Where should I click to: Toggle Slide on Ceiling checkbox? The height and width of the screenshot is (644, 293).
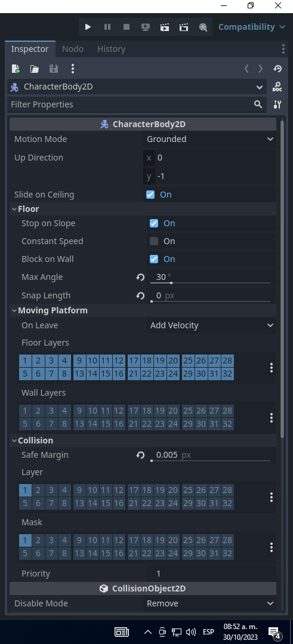coord(150,195)
